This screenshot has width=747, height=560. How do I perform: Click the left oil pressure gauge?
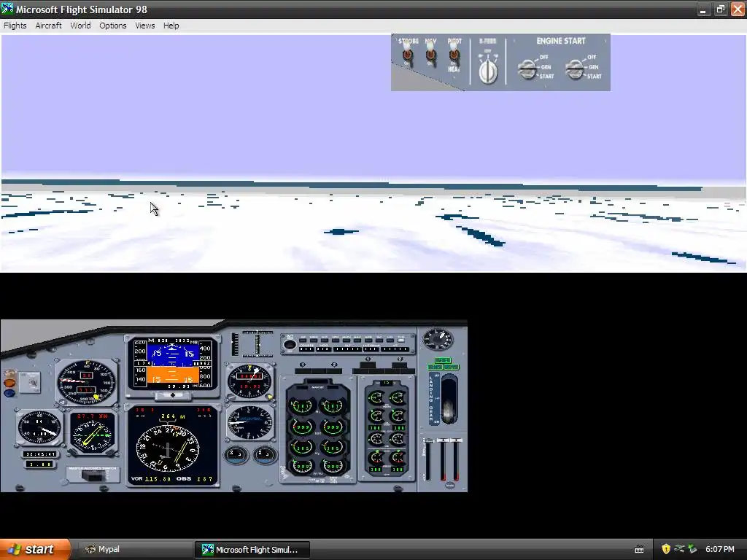coord(376,397)
